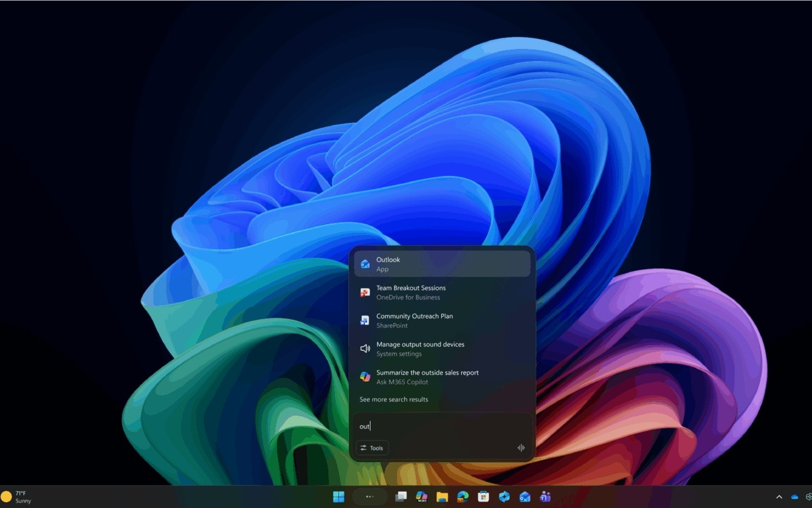Click See more search results
Viewport: 812px width, 508px height.
click(393, 399)
